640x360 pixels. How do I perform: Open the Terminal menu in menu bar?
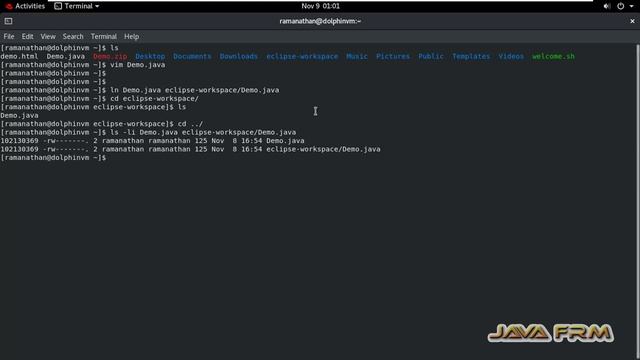104,37
